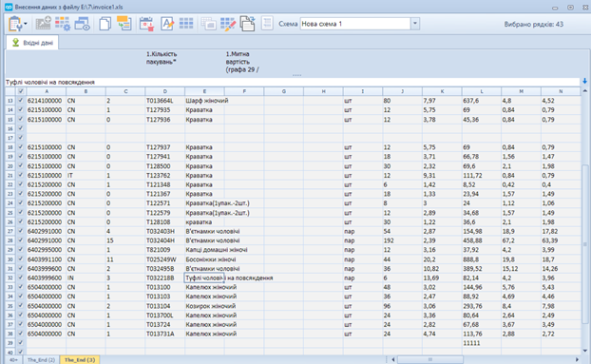Click the calendar with delete icon
The height and width of the screenshot is (364, 591).
(x=146, y=24)
